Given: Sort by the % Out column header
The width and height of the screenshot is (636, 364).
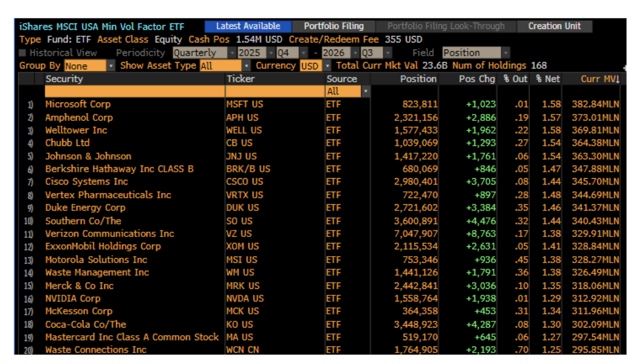Looking at the screenshot, I should click(x=515, y=79).
